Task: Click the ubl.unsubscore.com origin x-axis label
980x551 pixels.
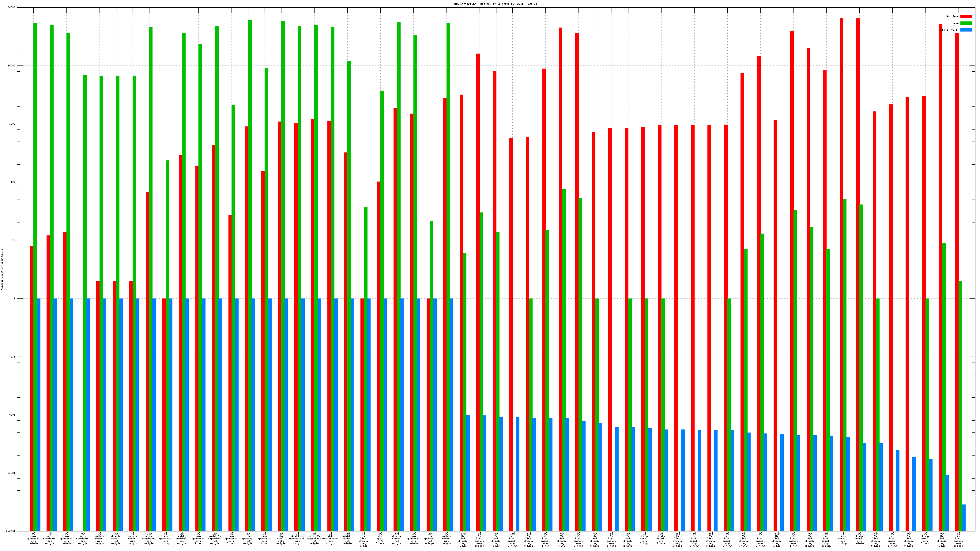Action: (x=331, y=538)
